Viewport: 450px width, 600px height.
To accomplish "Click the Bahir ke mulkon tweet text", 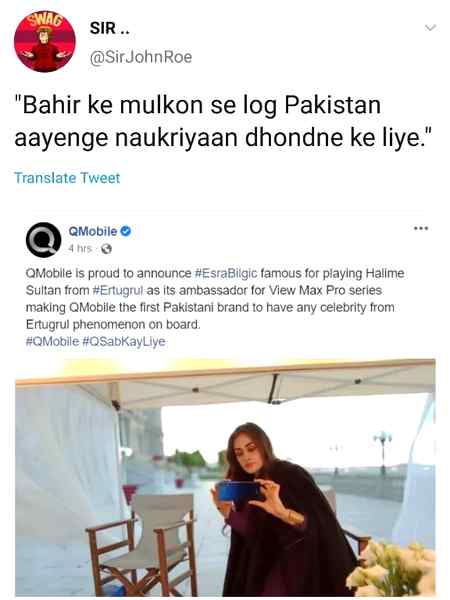I will click(x=223, y=121).
